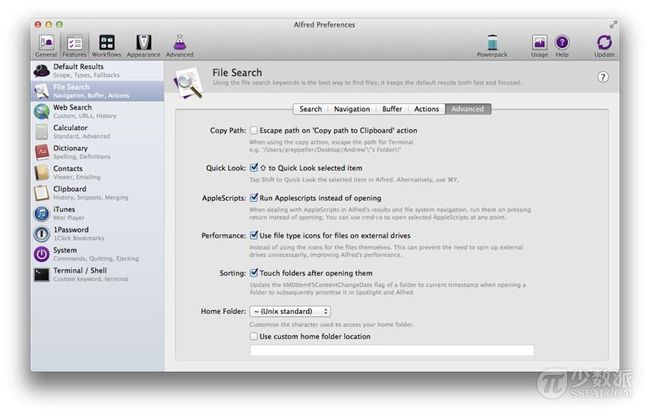Click the custom home folder path field

(x=392, y=351)
